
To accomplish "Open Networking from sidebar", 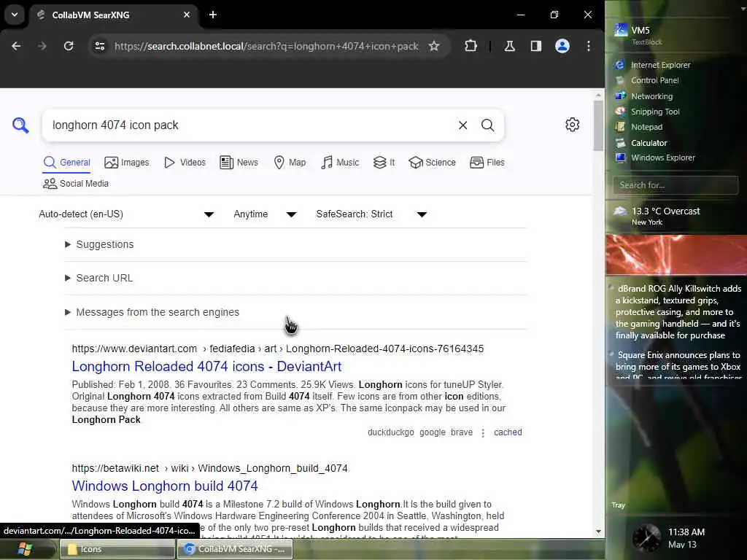I will point(644,96).
